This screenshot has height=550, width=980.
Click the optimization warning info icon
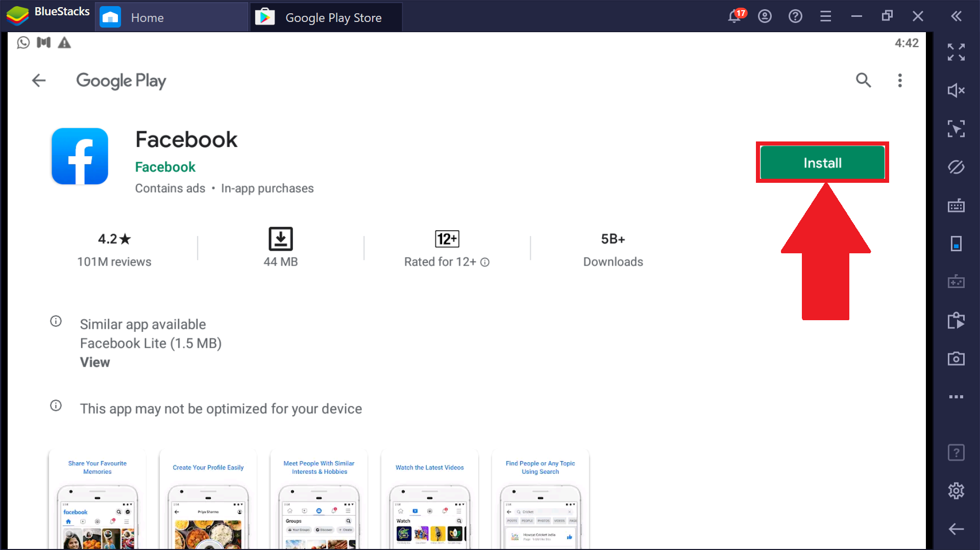click(x=56, y=405)
